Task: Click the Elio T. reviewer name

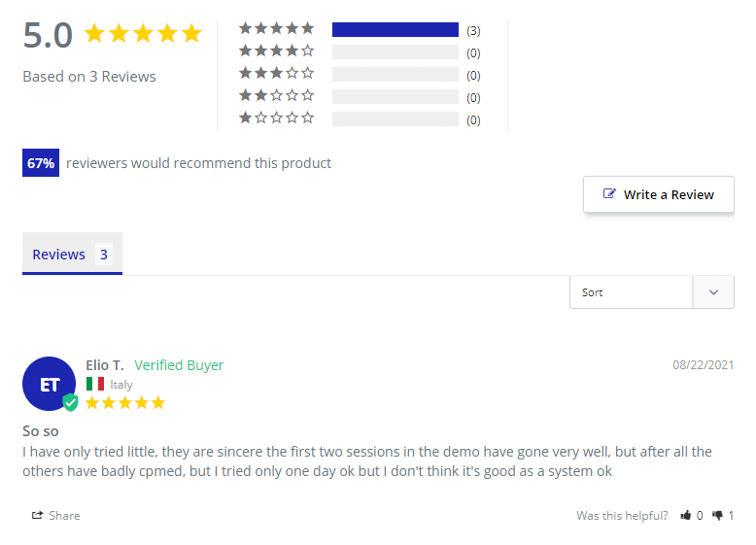Action: 104,365
